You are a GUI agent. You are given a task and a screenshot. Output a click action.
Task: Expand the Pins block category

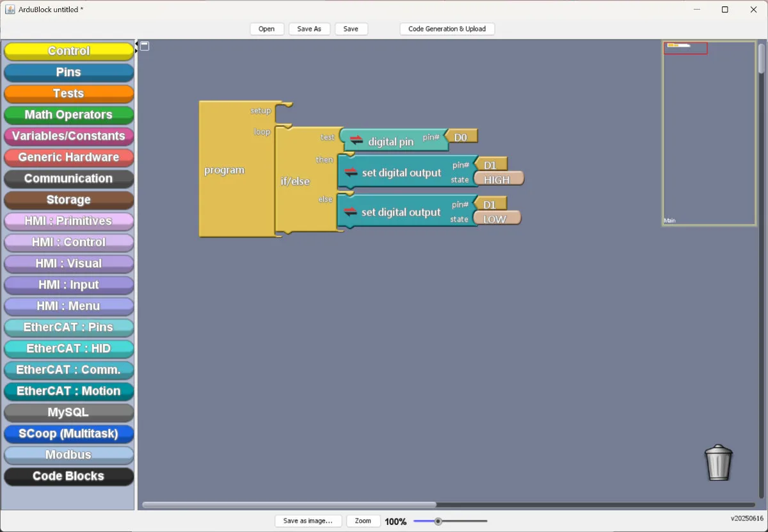68,72
